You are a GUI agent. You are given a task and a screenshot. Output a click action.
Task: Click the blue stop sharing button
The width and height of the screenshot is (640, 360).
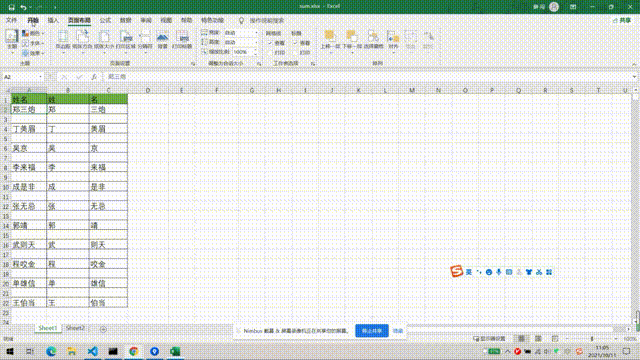[371, 331]
